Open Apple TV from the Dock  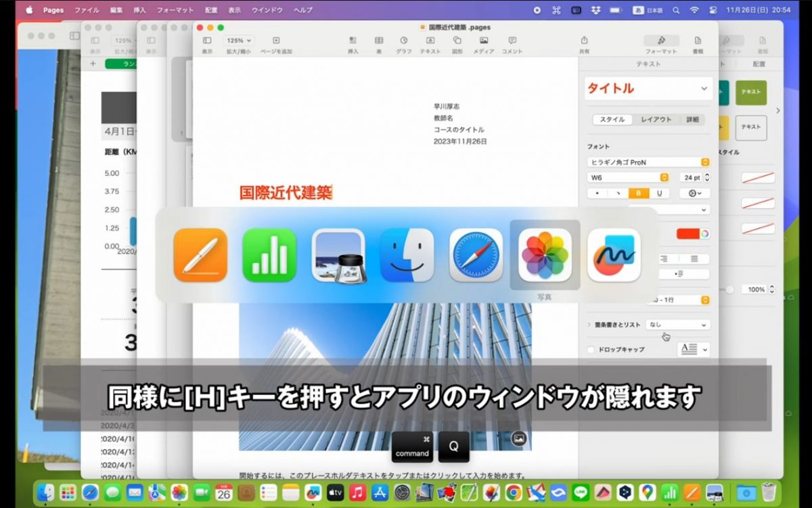point(336,492)
